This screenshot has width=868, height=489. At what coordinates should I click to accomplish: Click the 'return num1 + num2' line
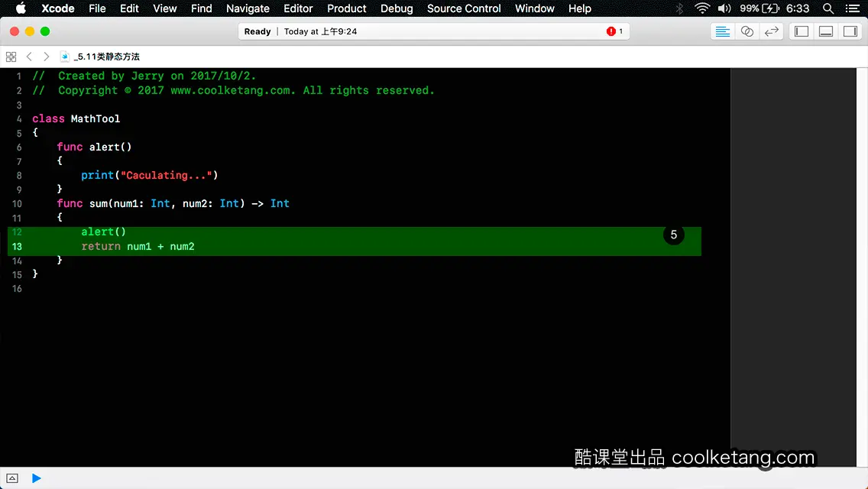138,246
